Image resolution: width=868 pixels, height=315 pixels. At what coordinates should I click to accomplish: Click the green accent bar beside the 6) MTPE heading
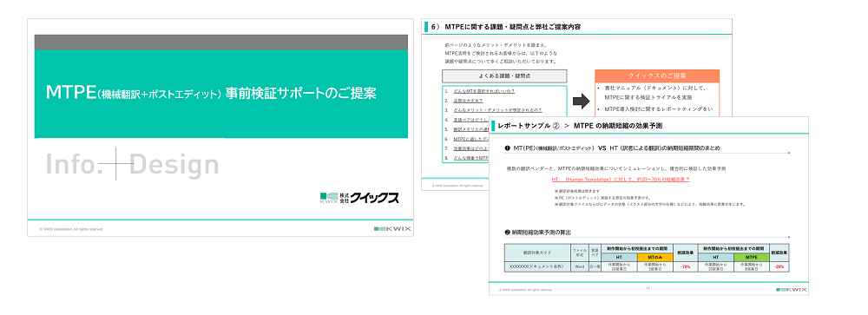[426, 27]
